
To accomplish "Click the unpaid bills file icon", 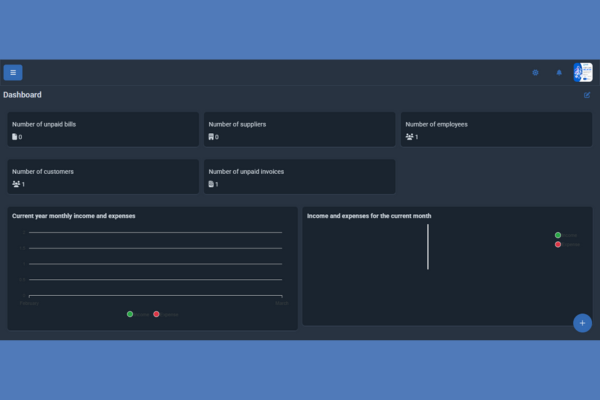I will (x=14, y=137).
